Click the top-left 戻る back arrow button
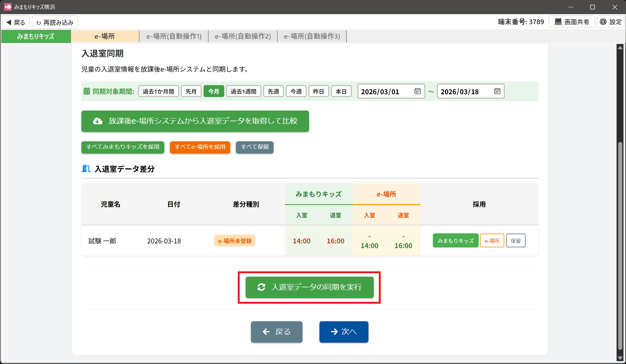The image size is (626, 364). 16,22
